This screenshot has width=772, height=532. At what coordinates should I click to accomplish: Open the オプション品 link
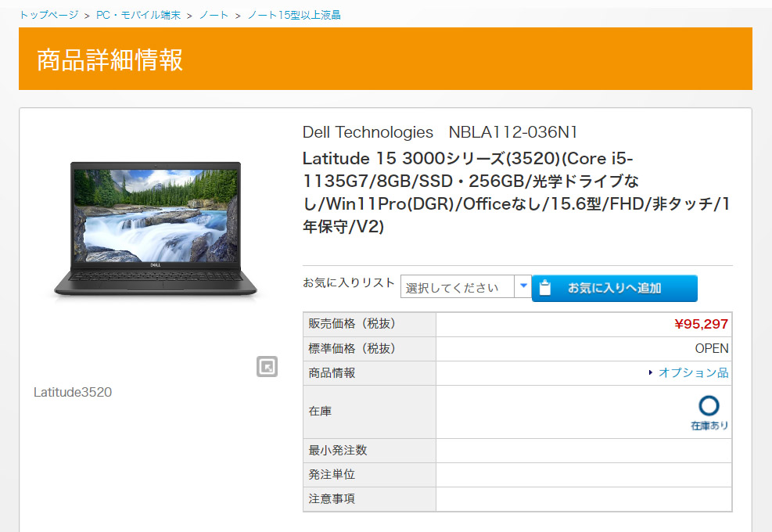[x=693, y=373]
